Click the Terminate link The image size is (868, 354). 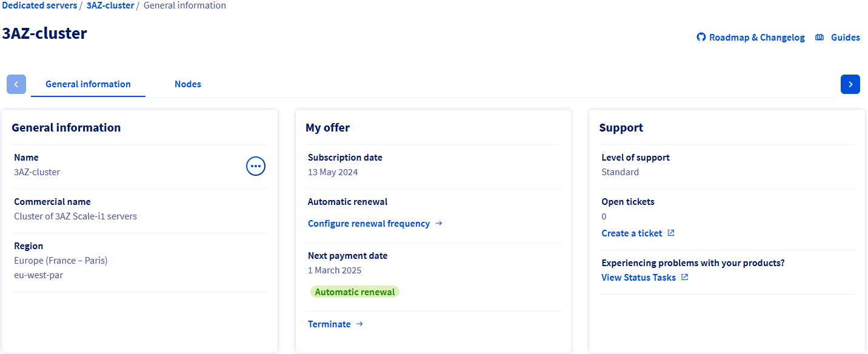click(x=329, y=324)
